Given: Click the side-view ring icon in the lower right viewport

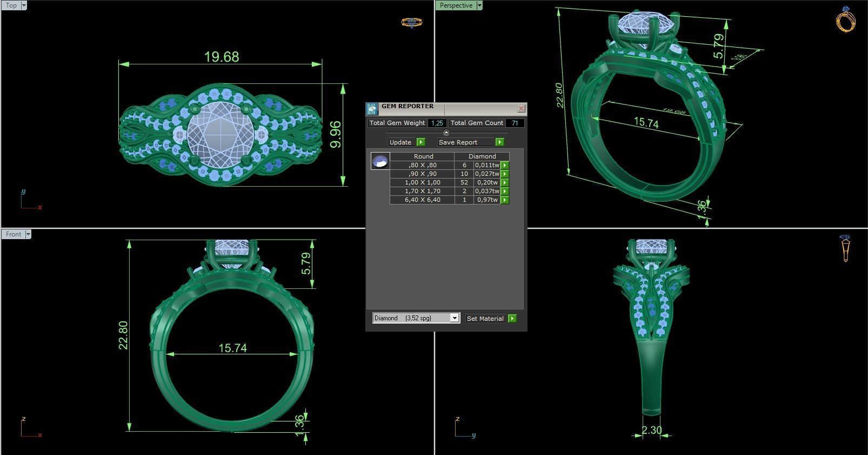Looking at the screenshot, I should coord(845,249).
